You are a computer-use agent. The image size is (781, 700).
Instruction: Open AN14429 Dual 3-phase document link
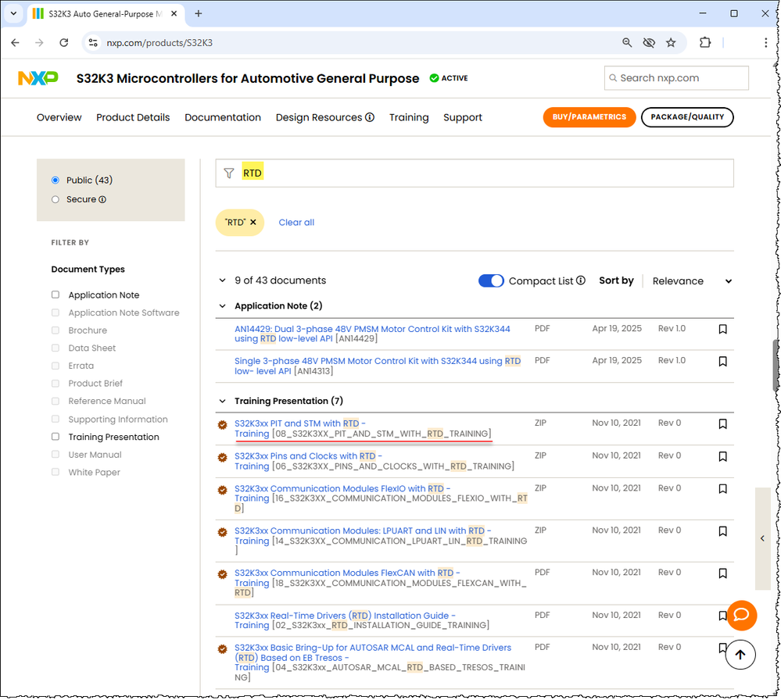pos(372,334)
